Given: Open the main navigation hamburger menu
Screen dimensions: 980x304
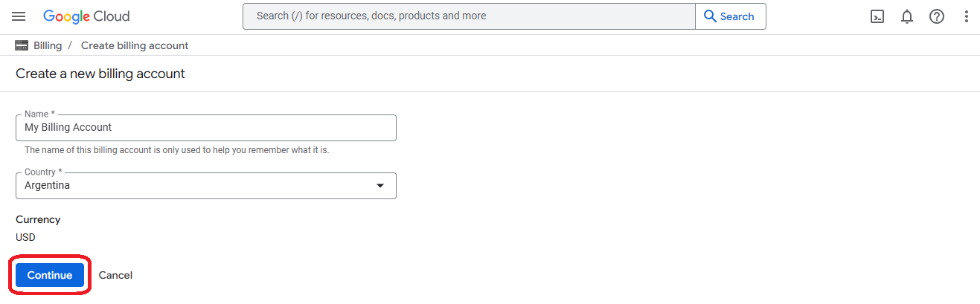Looking at the screenshot, I should [x=19, y=16].
